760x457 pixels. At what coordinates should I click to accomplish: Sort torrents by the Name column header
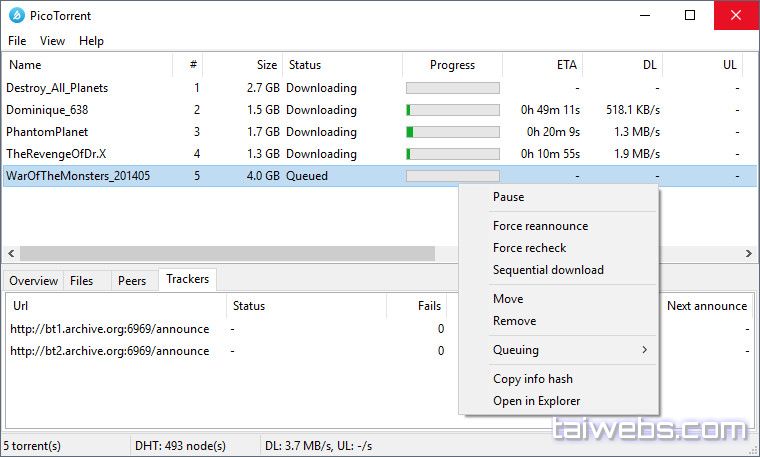25,65
